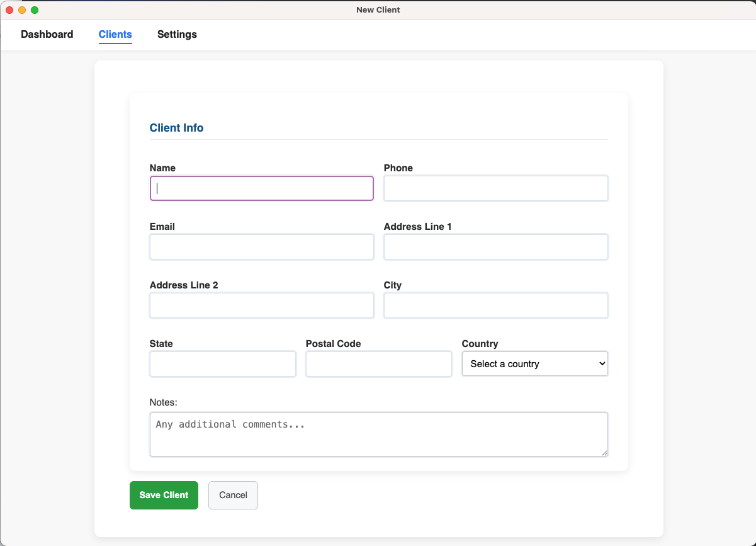The height and width of the screenshot is (546, 756).
Task: Focus the Name input field
Action: pyautogui.click(x=261, y=188)
